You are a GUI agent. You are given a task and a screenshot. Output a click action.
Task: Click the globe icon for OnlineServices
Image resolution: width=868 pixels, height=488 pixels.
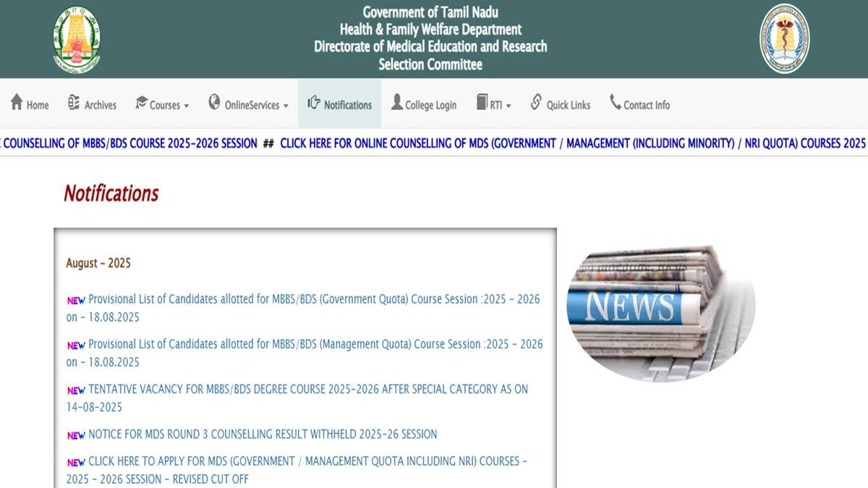(x=214, y=103)
